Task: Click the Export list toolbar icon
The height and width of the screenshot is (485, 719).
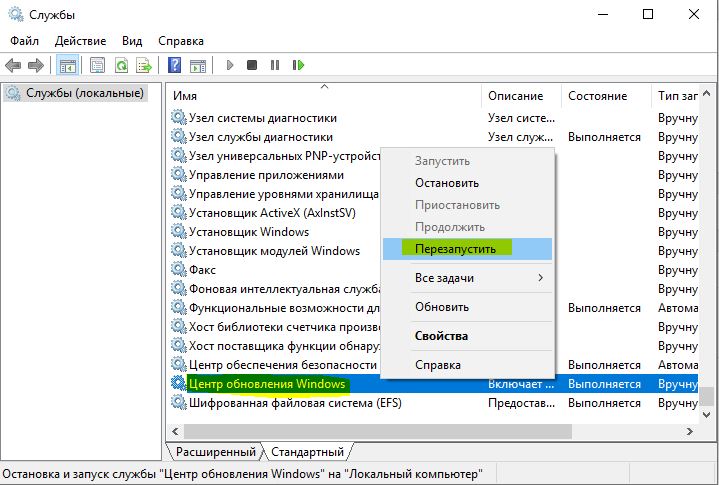Action: coord(144,66)
